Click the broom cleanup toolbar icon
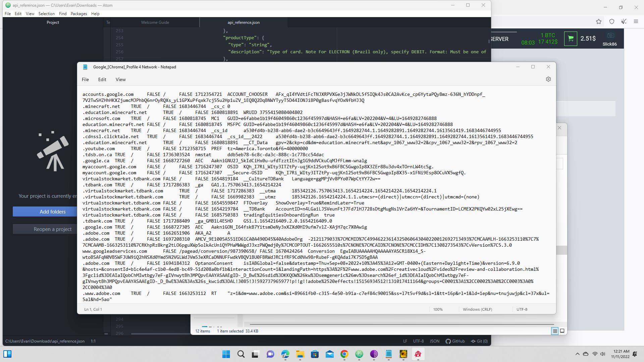Viewport: 644px width, 362px height. [x=624, y=22]
